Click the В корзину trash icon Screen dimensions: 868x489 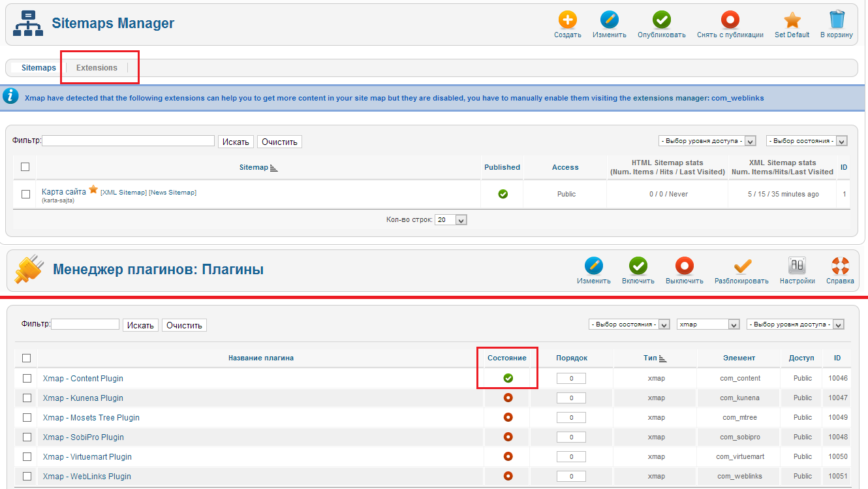click(x=837, y=20)
